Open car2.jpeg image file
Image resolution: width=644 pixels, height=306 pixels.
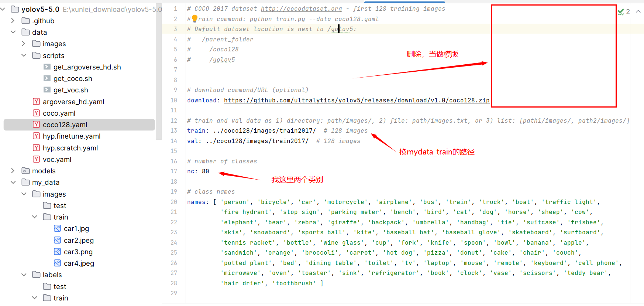click(x=79, y=240)
